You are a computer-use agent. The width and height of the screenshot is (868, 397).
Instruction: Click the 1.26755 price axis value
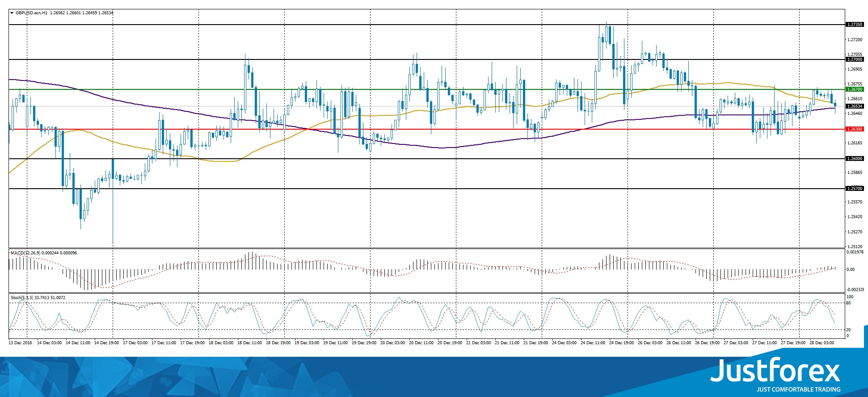tap(855, 84)
